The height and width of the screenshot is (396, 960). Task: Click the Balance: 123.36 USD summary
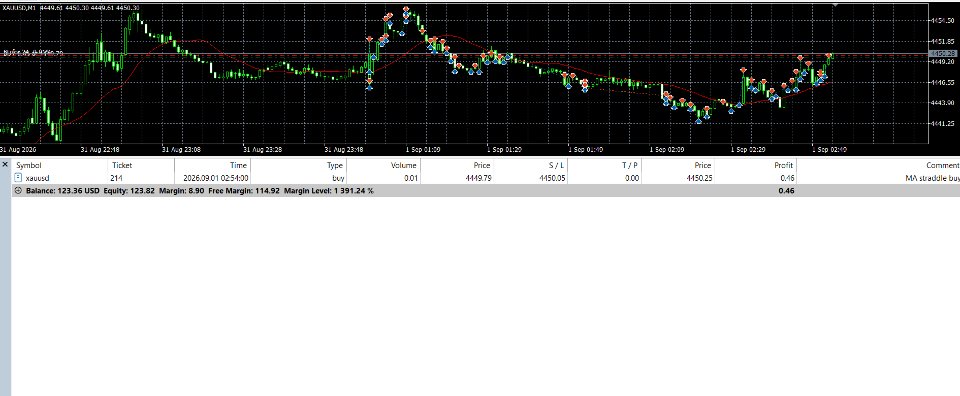(62, 191)
